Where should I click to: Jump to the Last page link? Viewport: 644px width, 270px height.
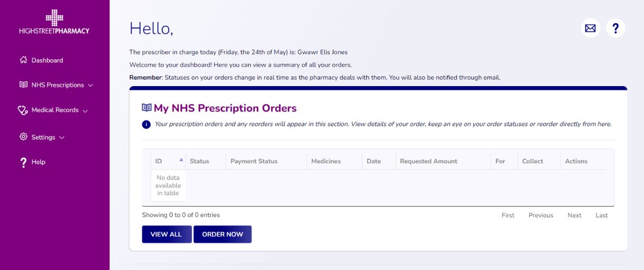pyautogui.click(x=601, y=215)
